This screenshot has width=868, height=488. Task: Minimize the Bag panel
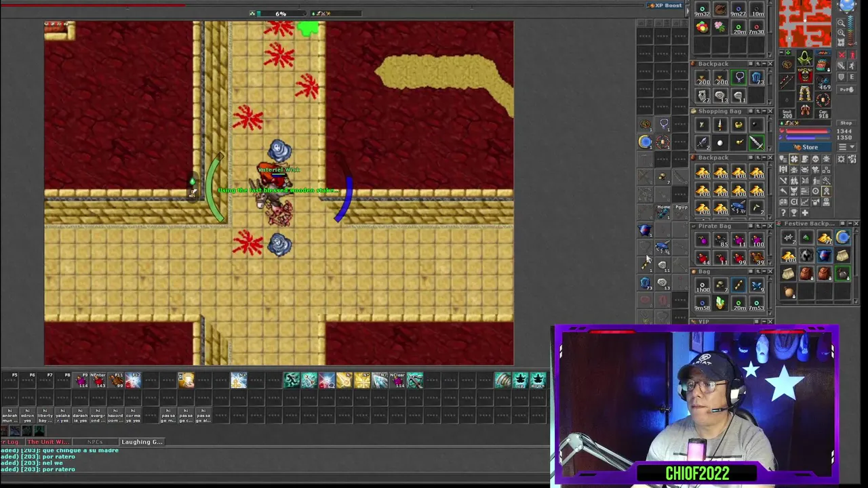click(x=764, y=272)
